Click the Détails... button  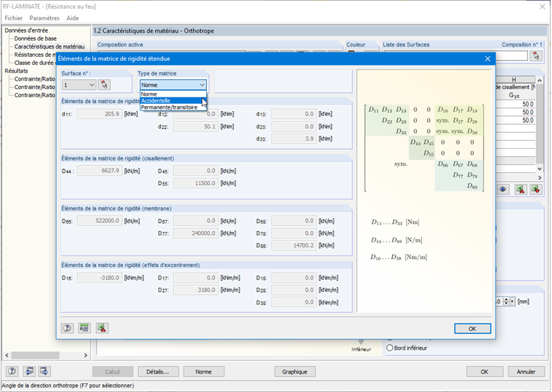158,372
